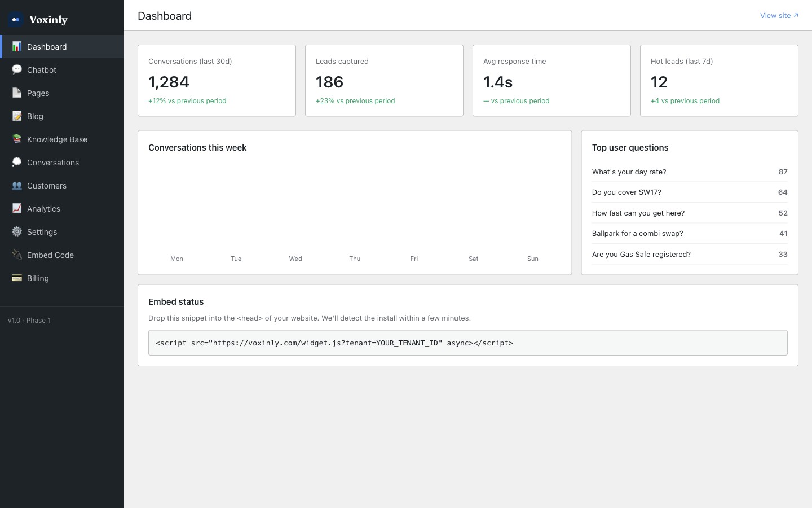The image size is (812, 508).
Task: Click the Fri label on the chart
Action: (414, 259)
